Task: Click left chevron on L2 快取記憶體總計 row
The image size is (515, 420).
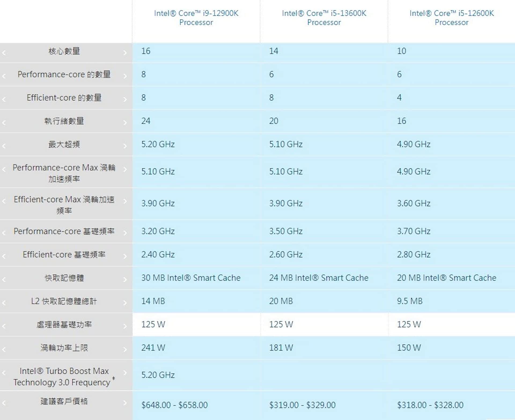Action: [x=4, y=303]
